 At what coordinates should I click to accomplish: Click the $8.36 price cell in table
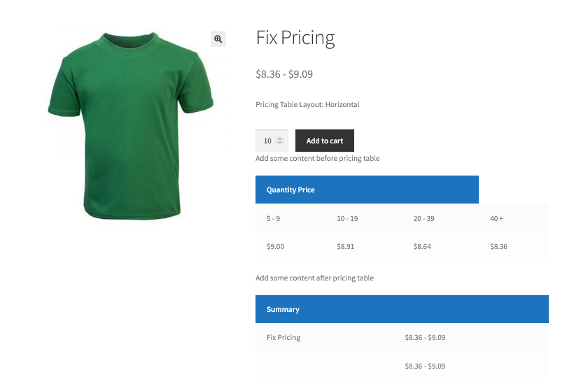tap(498, 246)
